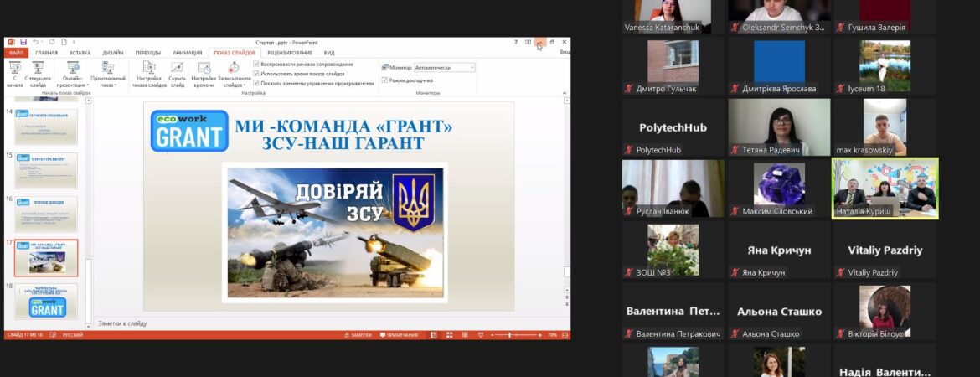This screenshot has width=980, height=377.
Task: Toggle Заметки notes button in status bar
Action: pyautogui.click(x=358, y=335)
